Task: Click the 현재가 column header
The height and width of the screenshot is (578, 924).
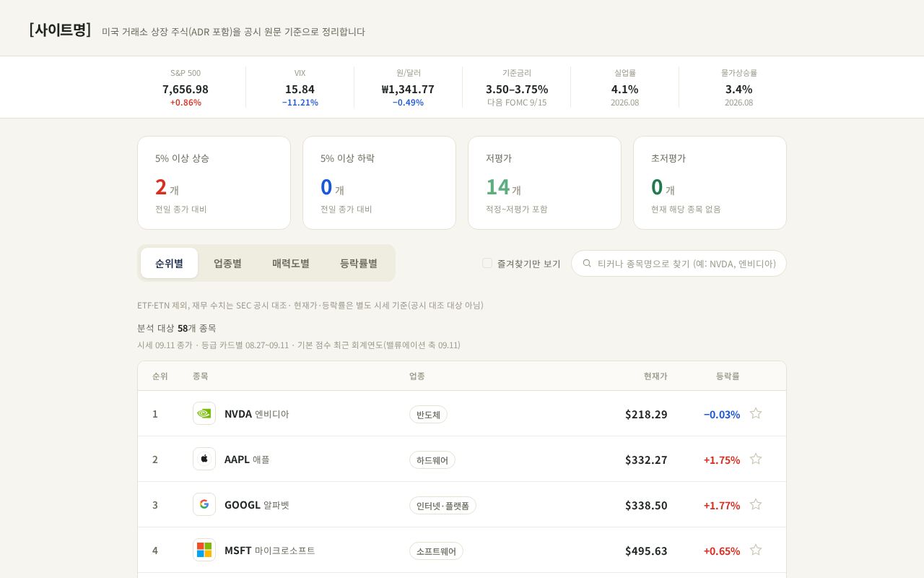Action: click(x=655, y=376)
